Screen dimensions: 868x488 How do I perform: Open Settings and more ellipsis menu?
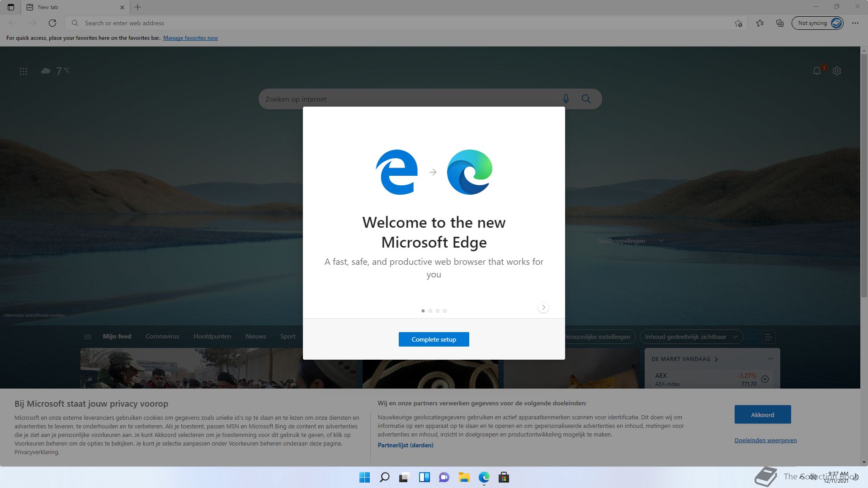coord(855,23)
